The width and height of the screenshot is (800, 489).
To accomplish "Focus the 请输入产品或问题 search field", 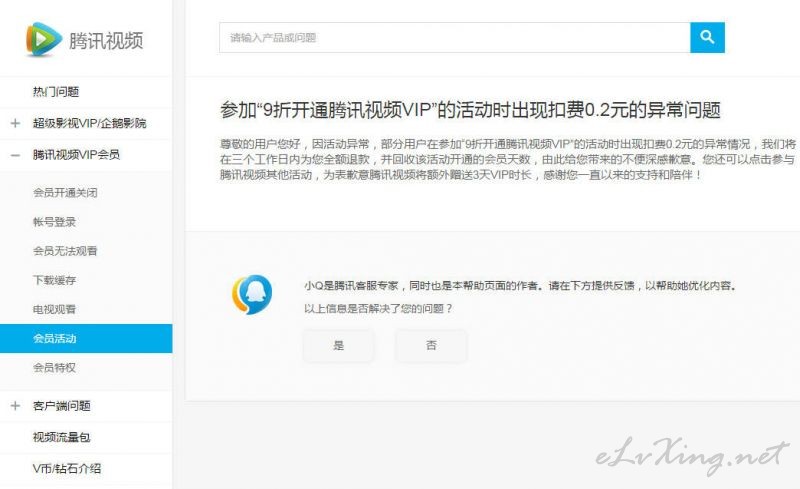I will tap(455, 37).
